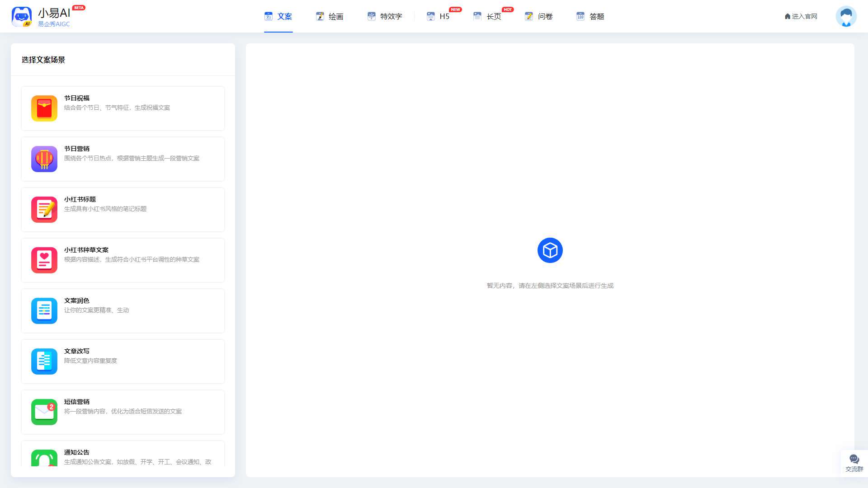The height and width of the screenshot is (488, 868).
Task: Choose the 通知公告 scenario title
Action: [x=77, y=452]
